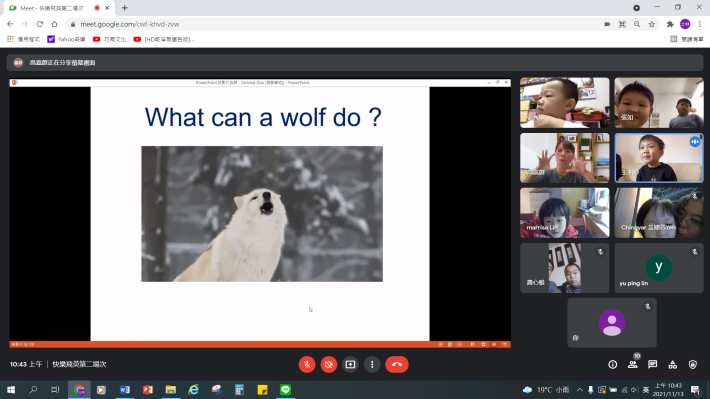Viewport: 710px width, 399px height.
Task: Open the chat panel
Action: 652,365
